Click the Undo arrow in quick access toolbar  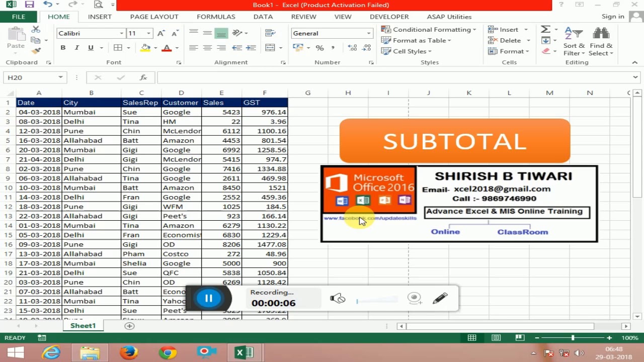[x=48, y=5]
